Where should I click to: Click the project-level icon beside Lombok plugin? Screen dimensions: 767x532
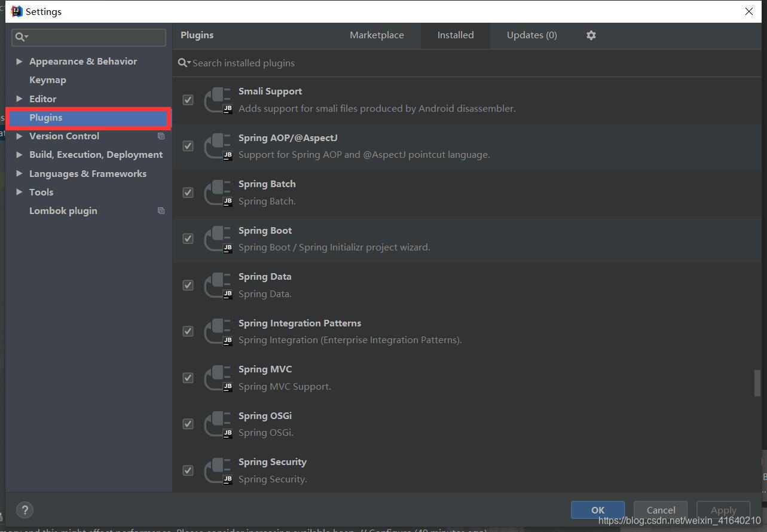click(x=161, y=210)
